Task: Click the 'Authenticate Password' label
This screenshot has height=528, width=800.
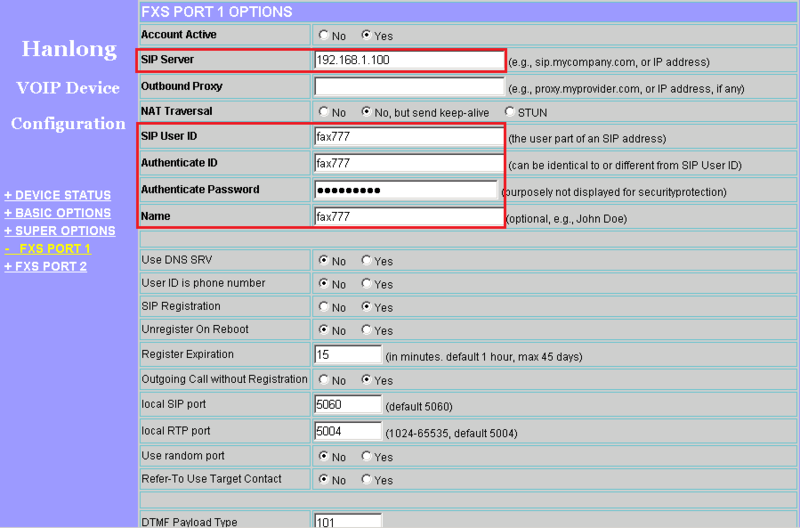Action: pos(200,189)
